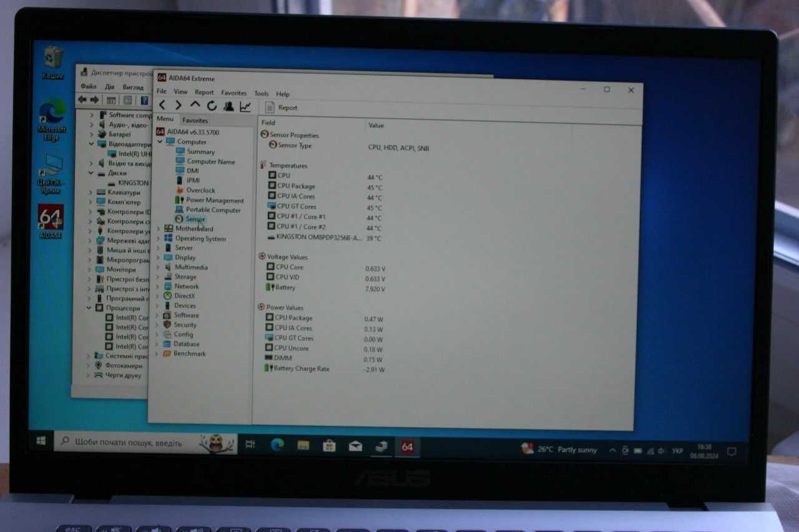Click the Devices icon in the tree

(167, 306)
